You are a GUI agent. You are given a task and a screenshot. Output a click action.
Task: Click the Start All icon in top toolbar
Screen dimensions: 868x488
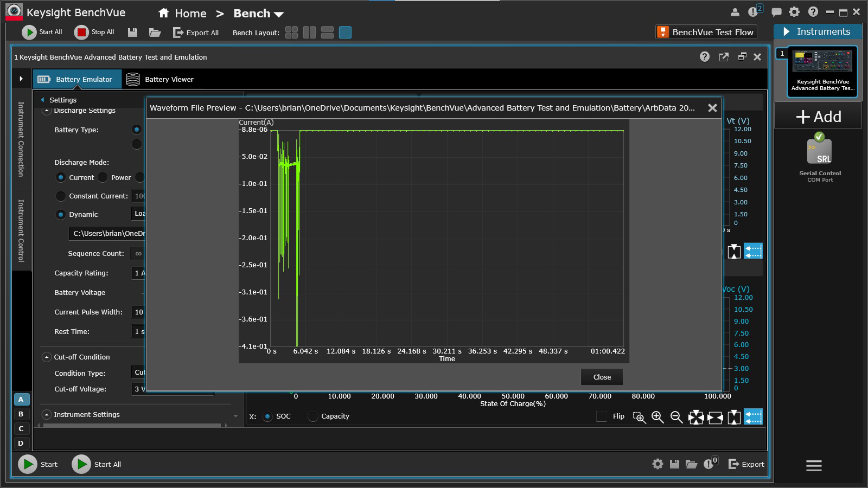[x=29, y=33]
